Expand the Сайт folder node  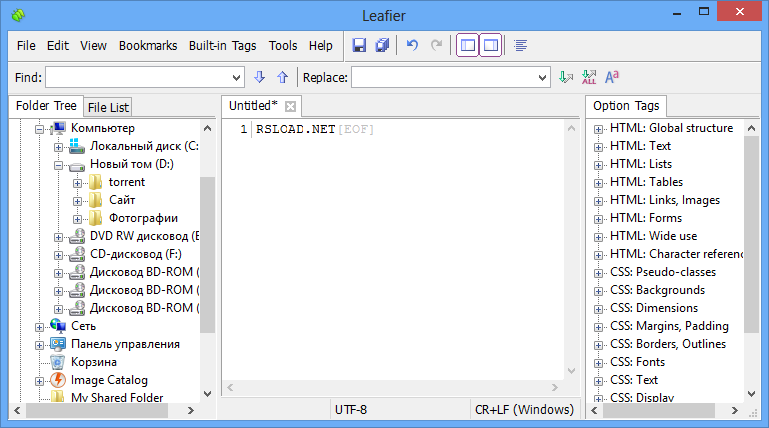point(77,201)
